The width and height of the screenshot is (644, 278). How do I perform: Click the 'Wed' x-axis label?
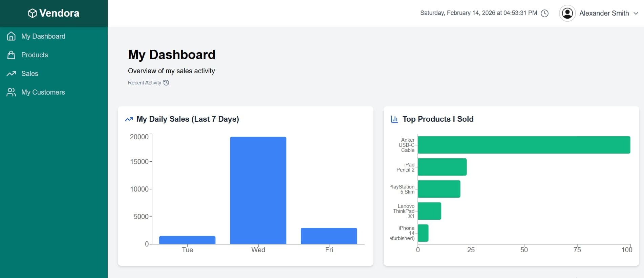(x=258, y=250)
